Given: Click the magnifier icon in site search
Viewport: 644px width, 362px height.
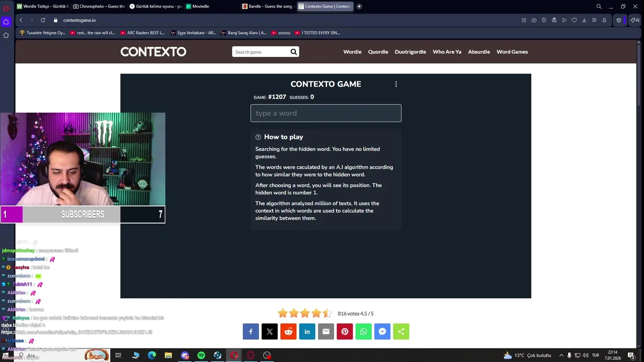Looking at the screenshot, I should point(294,52).
